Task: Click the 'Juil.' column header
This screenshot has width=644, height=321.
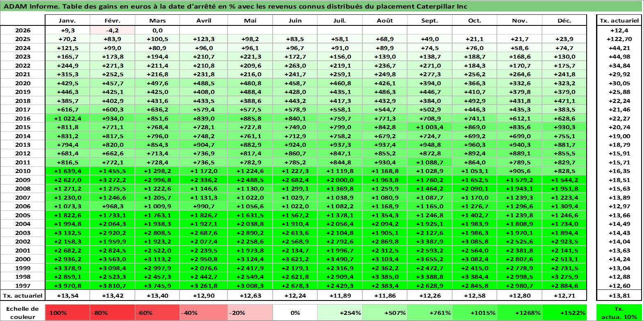Action: (340, 20)
